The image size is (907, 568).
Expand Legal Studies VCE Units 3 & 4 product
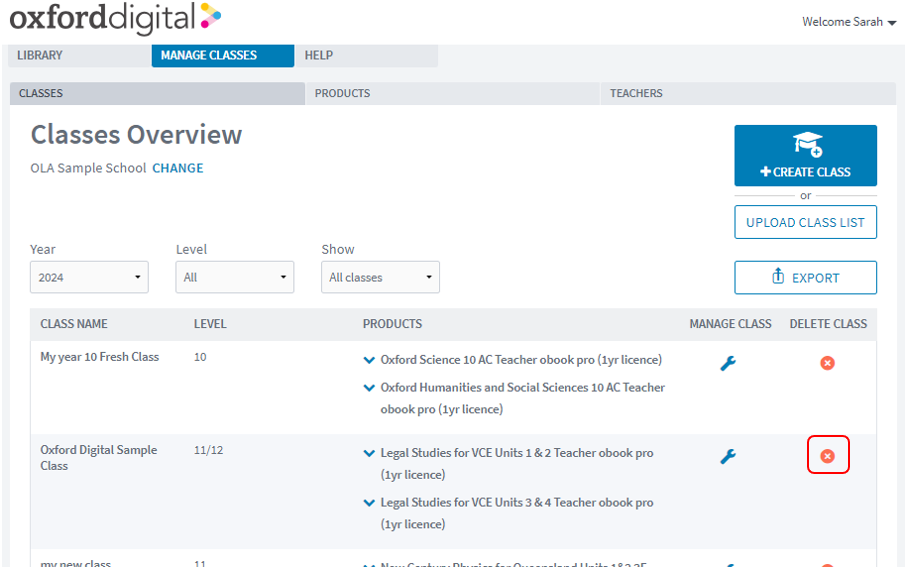click(368, 503)
